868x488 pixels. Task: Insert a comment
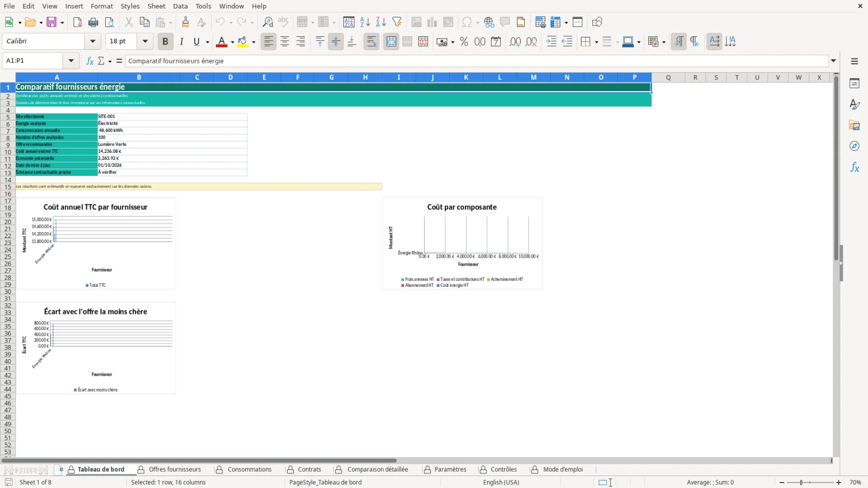click(x=505, y=22)
